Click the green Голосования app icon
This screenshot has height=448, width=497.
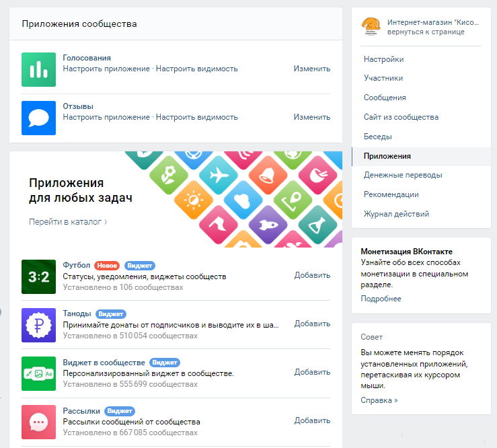(x=38, y=69)
